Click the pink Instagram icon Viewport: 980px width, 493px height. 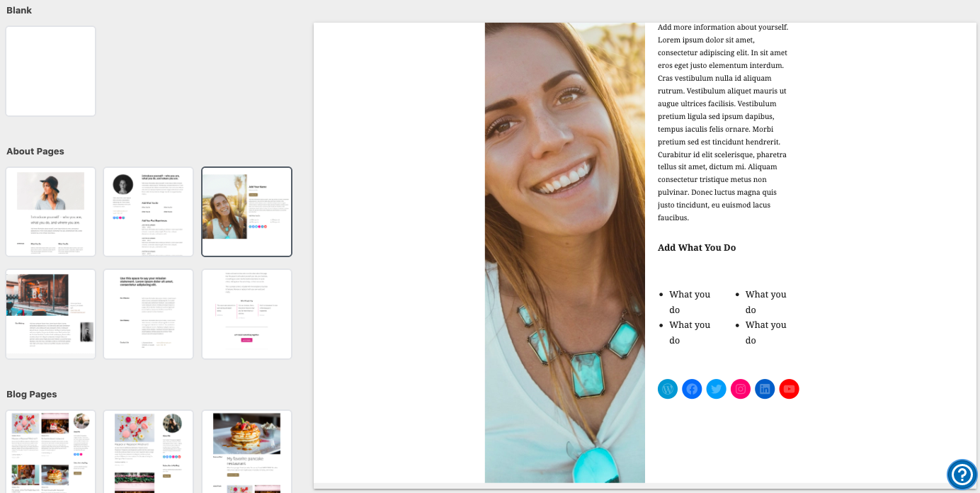pyautogui.click(x=741, y=389)
